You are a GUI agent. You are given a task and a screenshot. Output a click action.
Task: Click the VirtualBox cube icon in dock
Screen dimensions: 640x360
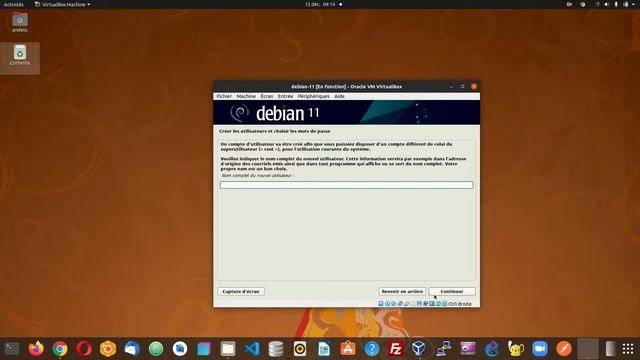419,349
